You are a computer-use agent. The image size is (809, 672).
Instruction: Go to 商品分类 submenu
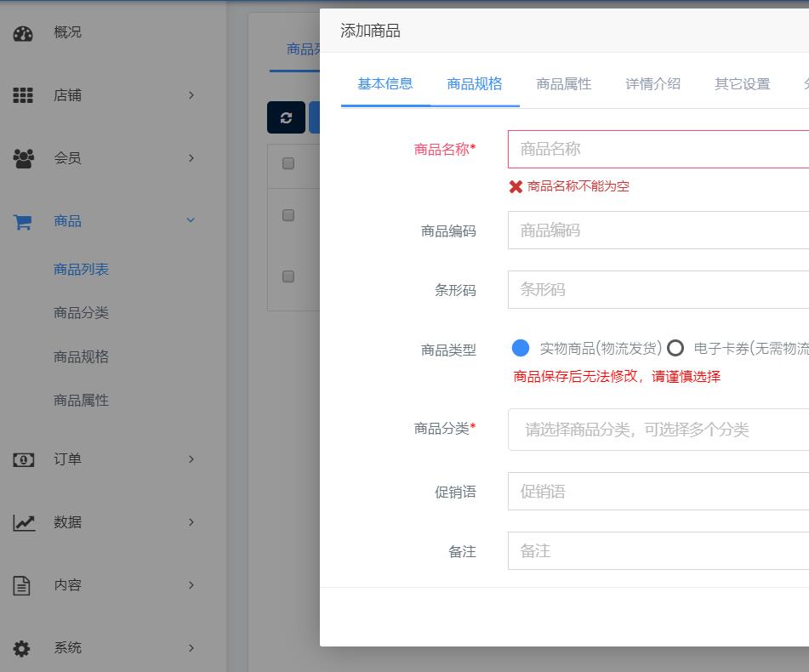pos(81,312)
